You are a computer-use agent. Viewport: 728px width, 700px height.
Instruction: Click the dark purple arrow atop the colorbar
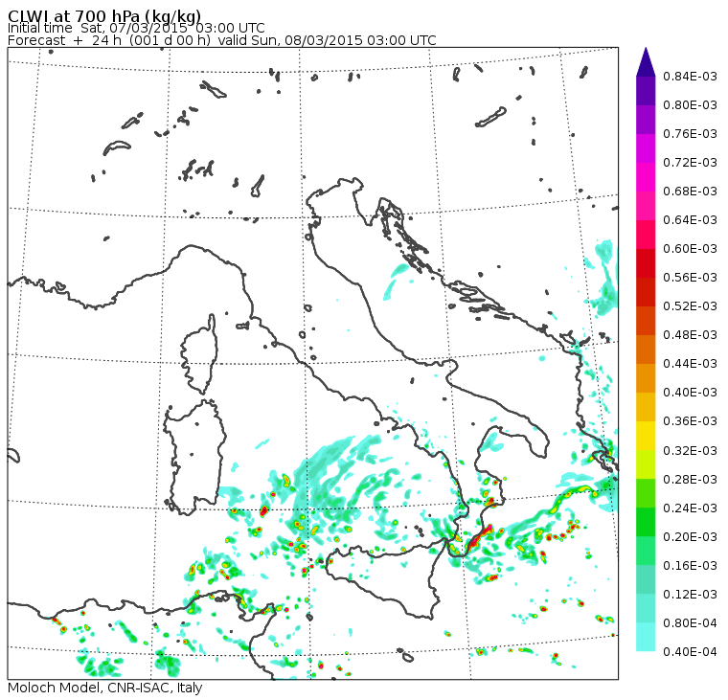[x=646, y=62]
